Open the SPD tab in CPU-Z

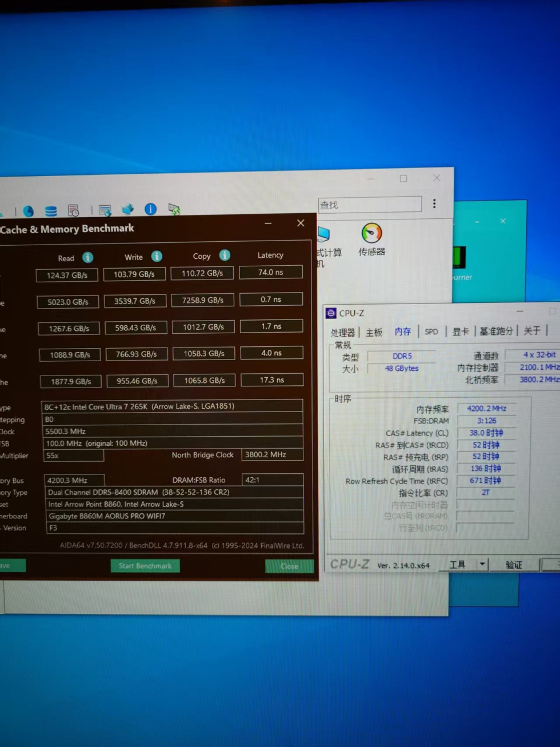pos(431,331)
